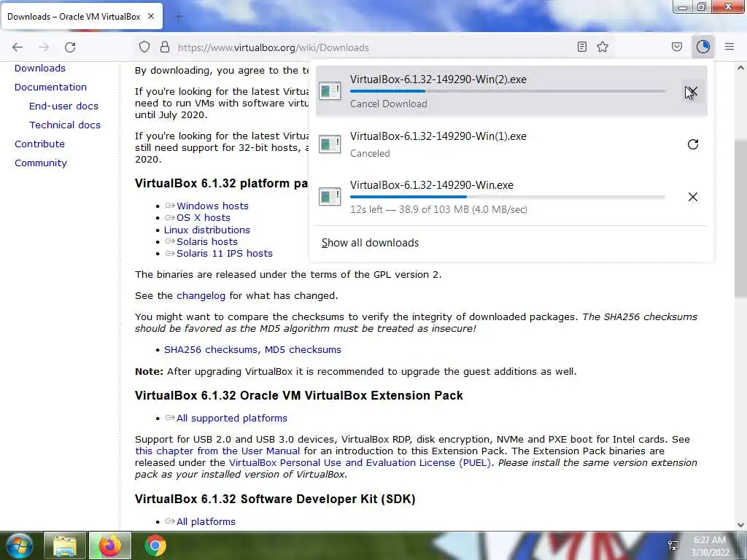Click the Firefox taskbar icon
The height and width of the screenshot is (560, 747).
tap(110, 545)
